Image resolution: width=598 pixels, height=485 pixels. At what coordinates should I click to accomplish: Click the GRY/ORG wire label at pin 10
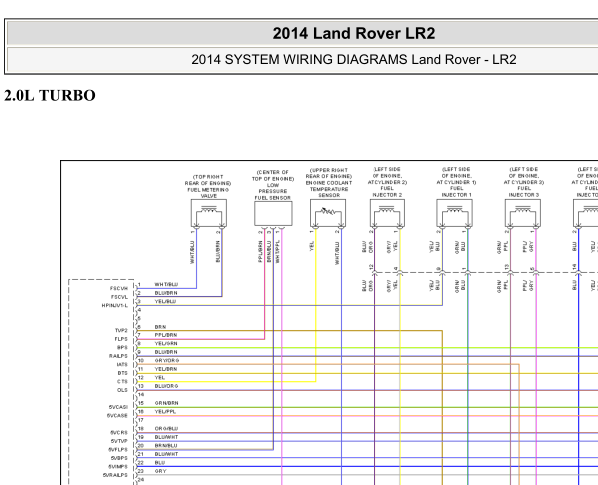(167, 360)
